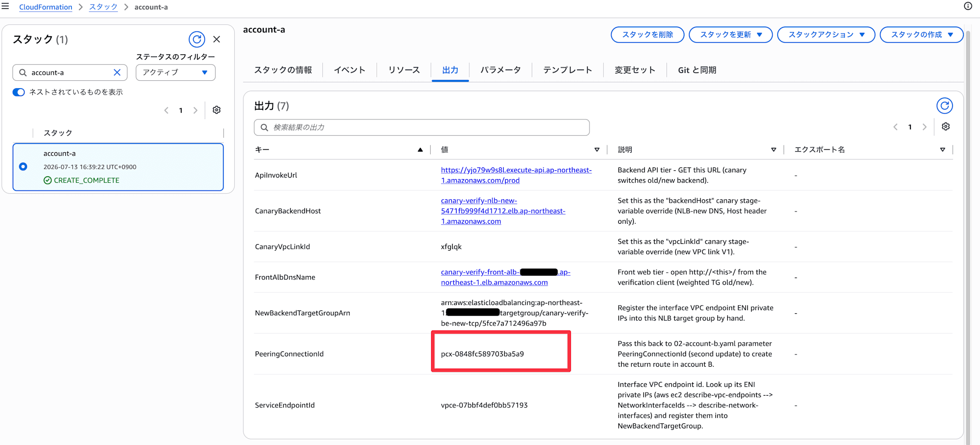Go to previous page of stacks list

[x=167, y=110]
